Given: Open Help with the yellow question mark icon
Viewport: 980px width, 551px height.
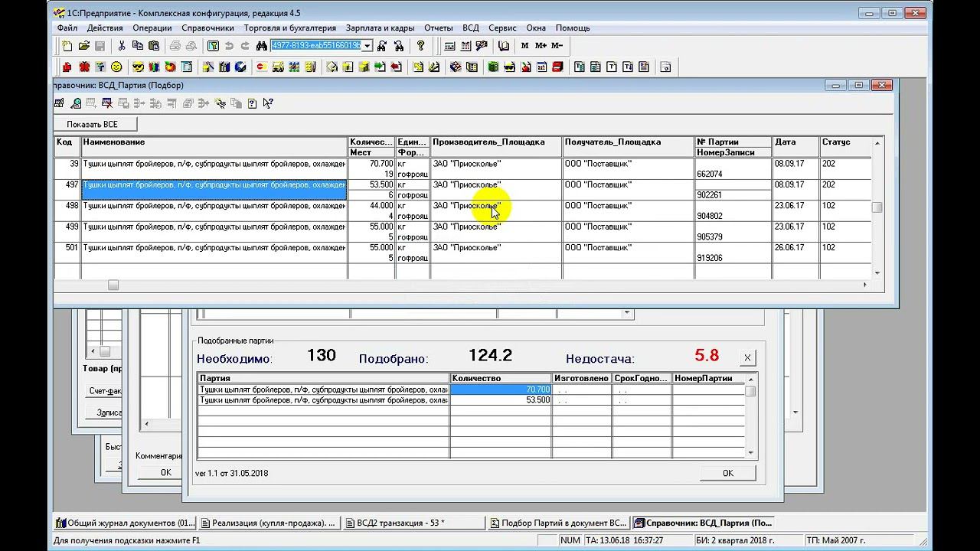Looking at the screenshot, I should point(420,46).
